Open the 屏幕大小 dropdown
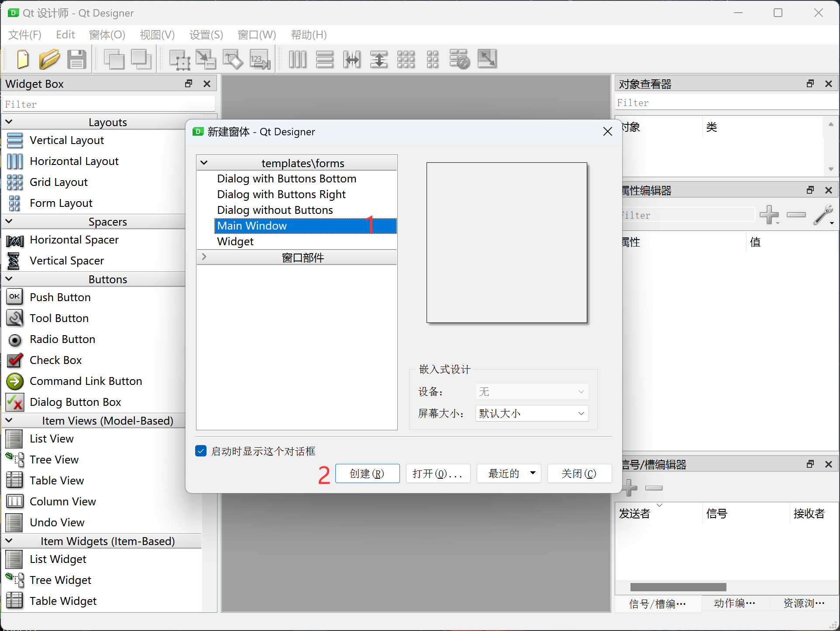840x631 pixels. (x=530, y=413)
